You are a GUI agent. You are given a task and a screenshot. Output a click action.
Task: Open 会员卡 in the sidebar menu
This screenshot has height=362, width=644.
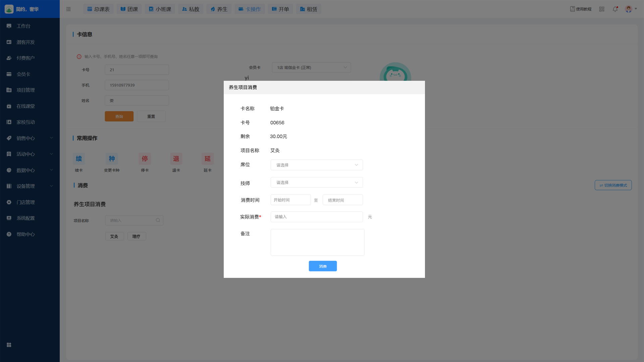tap(23, 74)
